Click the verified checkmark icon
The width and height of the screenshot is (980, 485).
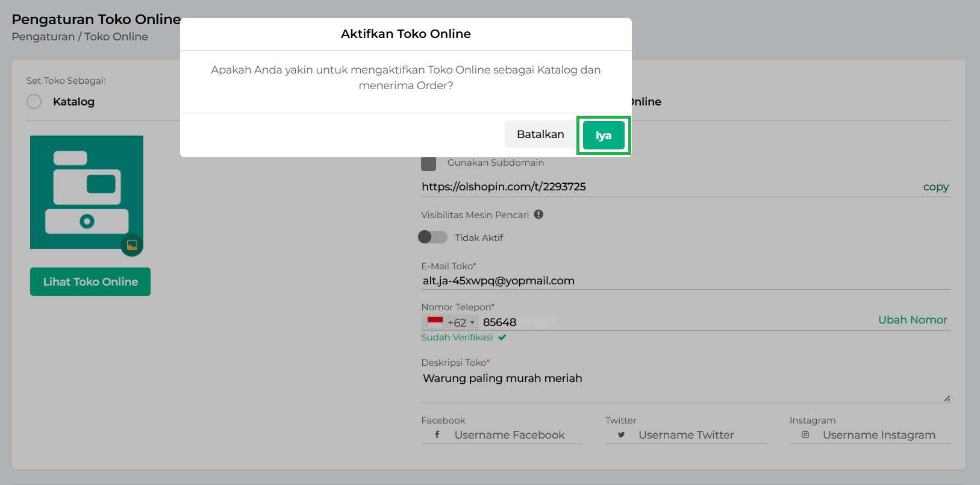pyautogui.click(x=502, y=337)
